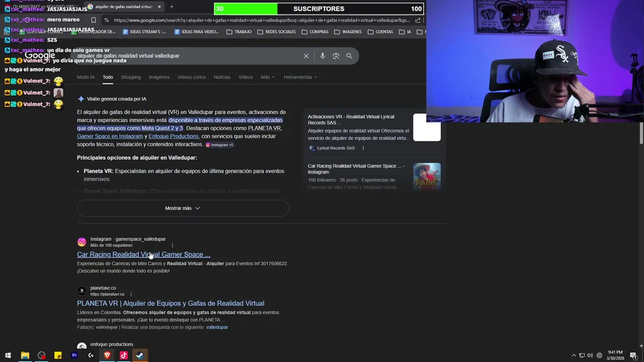Open CUENTAS bookmarks folder
Screen dimensions: 644x362
coord(380,32)
